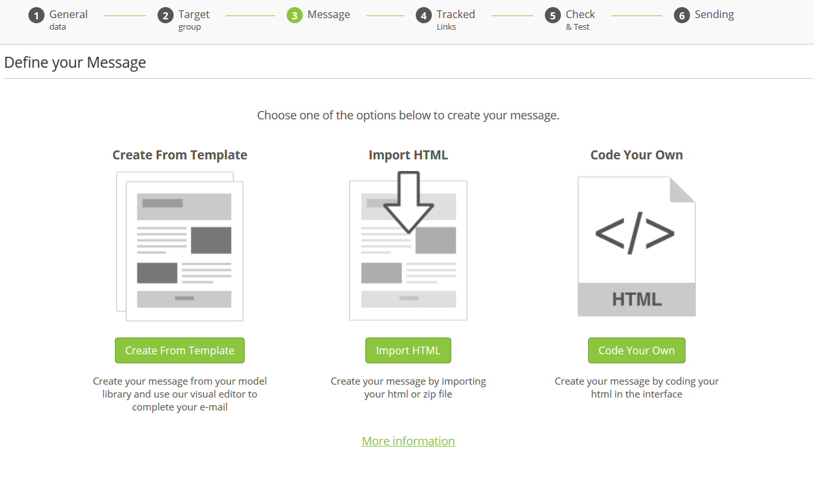The width and height of the screenshot is (814, 504).
Task: Click the Create From Template page illustration
Action: (x=179, y=247)
